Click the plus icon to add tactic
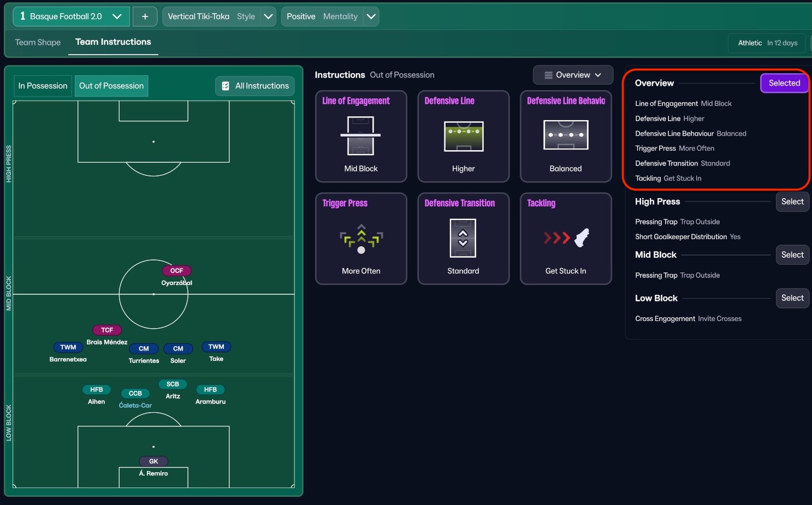Viewport: 812px width, 505px height. [145, 16]
